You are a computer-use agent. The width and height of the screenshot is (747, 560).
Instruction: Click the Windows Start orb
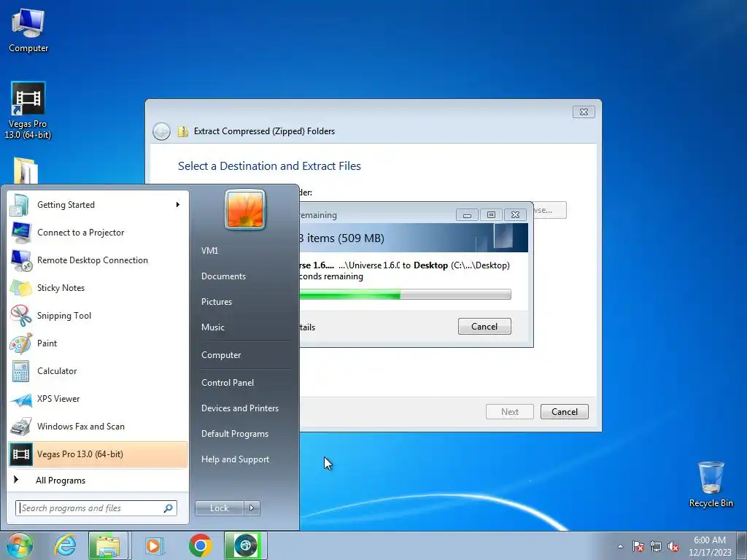click(x=19, y=545)
